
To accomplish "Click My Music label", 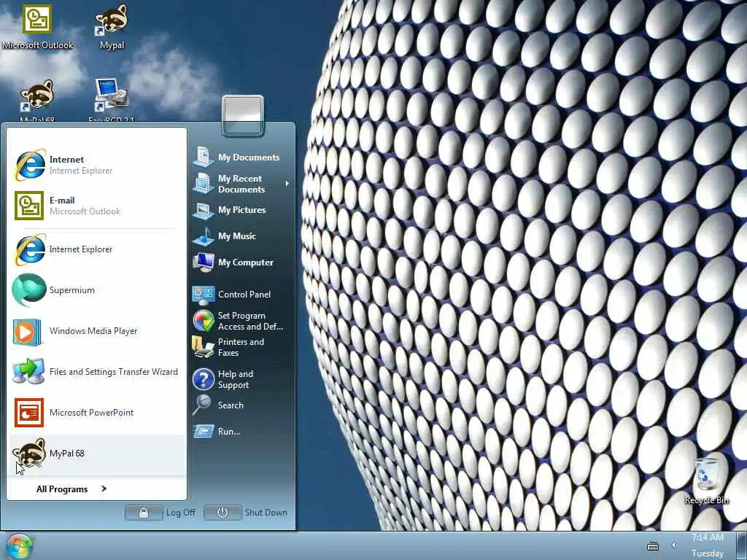I will pos(237,236).
